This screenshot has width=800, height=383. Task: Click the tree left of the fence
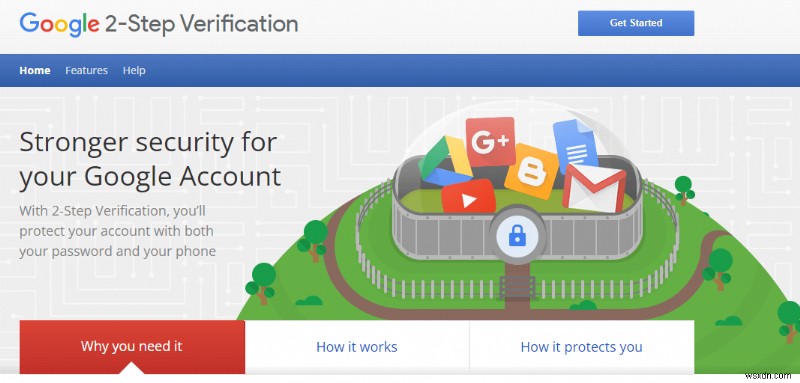[312, 240]
